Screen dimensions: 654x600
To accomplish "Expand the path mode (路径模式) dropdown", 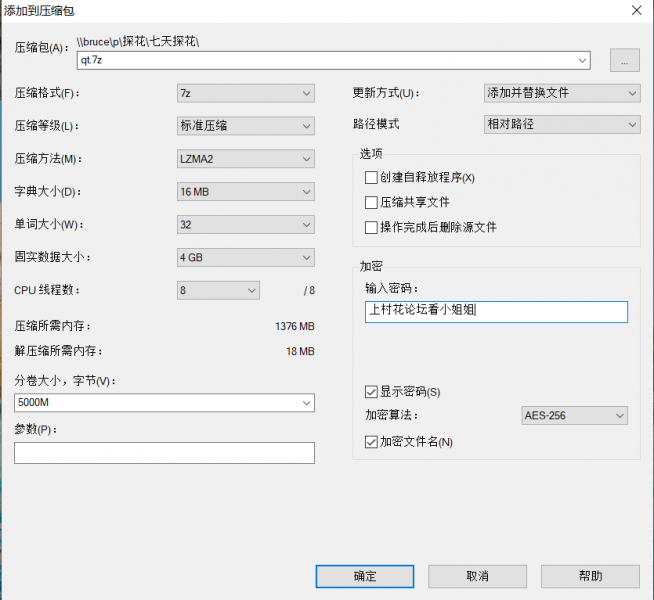I will point(561,125).
